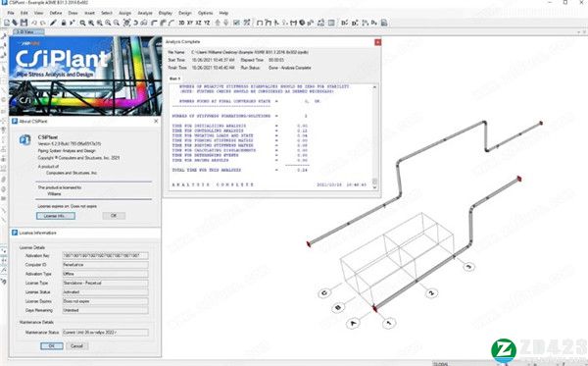588x366 pixels.
Task: Click the table grid toolbar icon
Action: pyautogui.click(x=331, y=23)
